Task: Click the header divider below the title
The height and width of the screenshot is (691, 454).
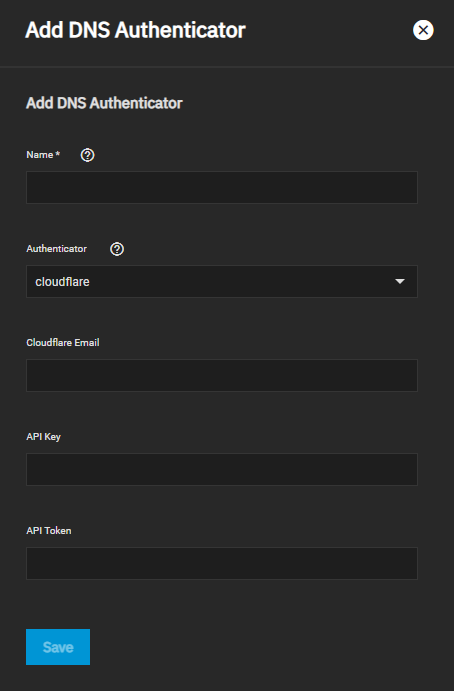Action: 227,67
